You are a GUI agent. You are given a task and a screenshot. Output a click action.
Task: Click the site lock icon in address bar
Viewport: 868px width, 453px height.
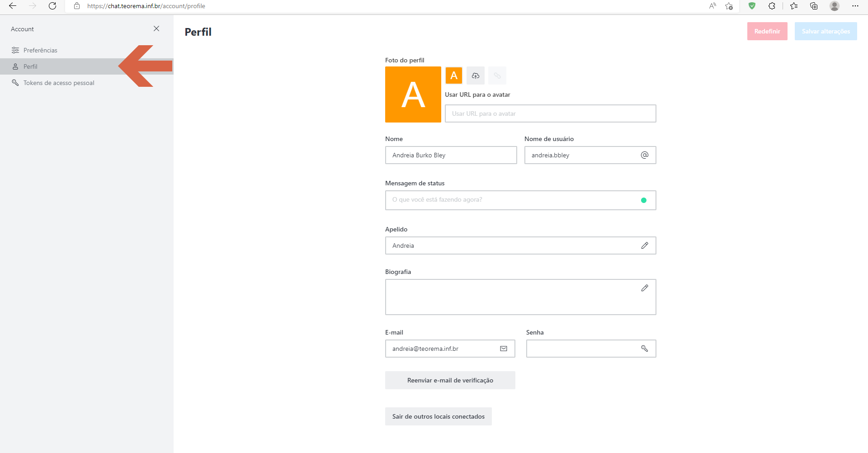[x=77, y=6]
